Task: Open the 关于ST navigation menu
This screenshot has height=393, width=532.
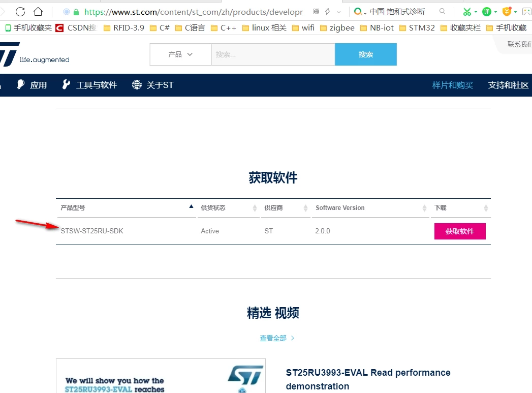Action: pyautogui.click(x=152, y=85)
